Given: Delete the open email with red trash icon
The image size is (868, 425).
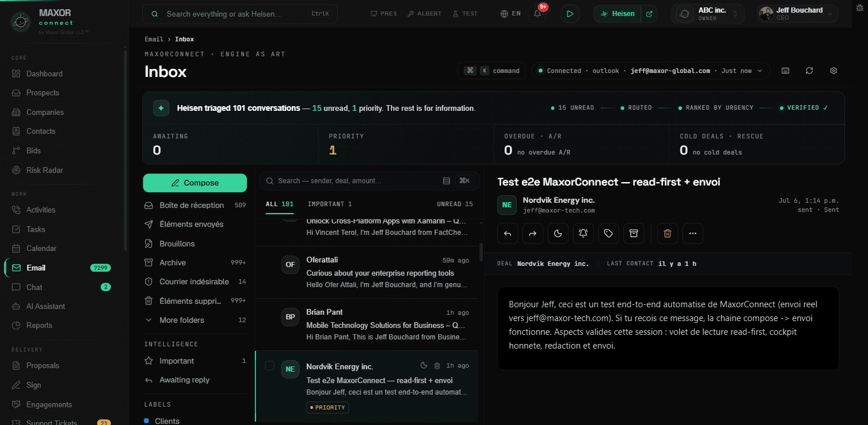Looking at the screenshot, I should (x=667, y=233).
